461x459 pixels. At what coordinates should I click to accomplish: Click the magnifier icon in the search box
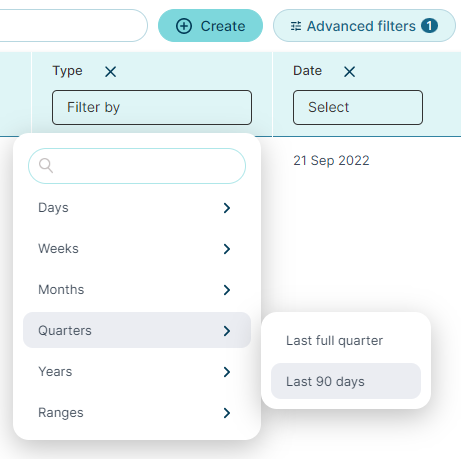46,165
